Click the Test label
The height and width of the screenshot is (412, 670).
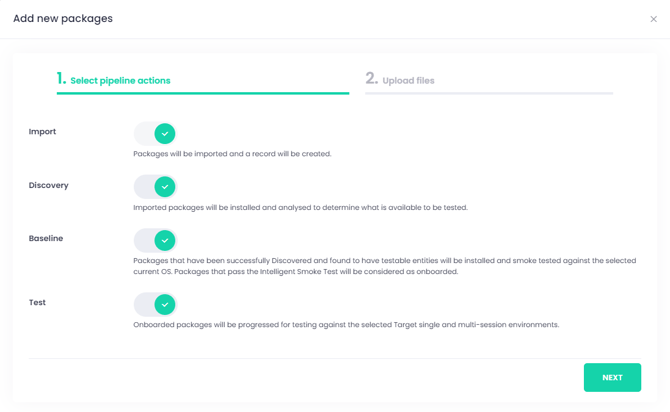point(37,302)
